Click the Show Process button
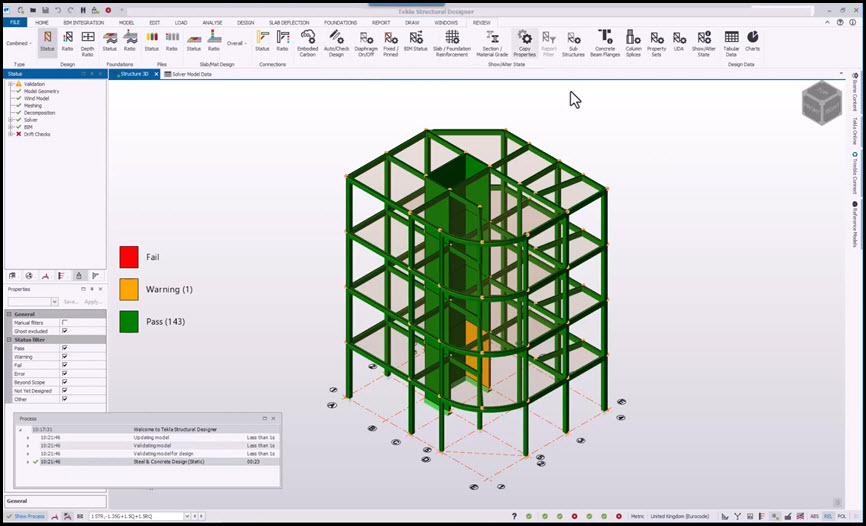The width and height of the screenshot is (866, 526). click(x=26, y=516)
